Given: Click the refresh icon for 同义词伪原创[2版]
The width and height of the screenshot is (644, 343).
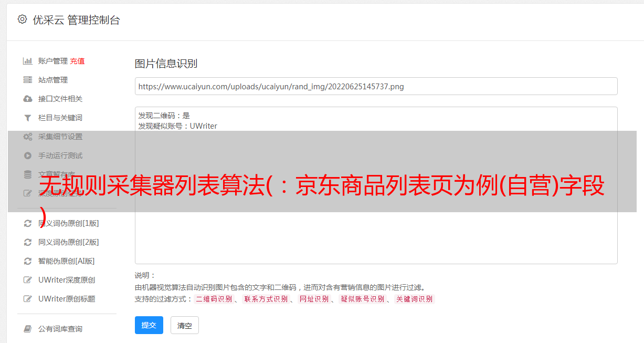Looking at the screenshot, I should (x=28, y=242).
